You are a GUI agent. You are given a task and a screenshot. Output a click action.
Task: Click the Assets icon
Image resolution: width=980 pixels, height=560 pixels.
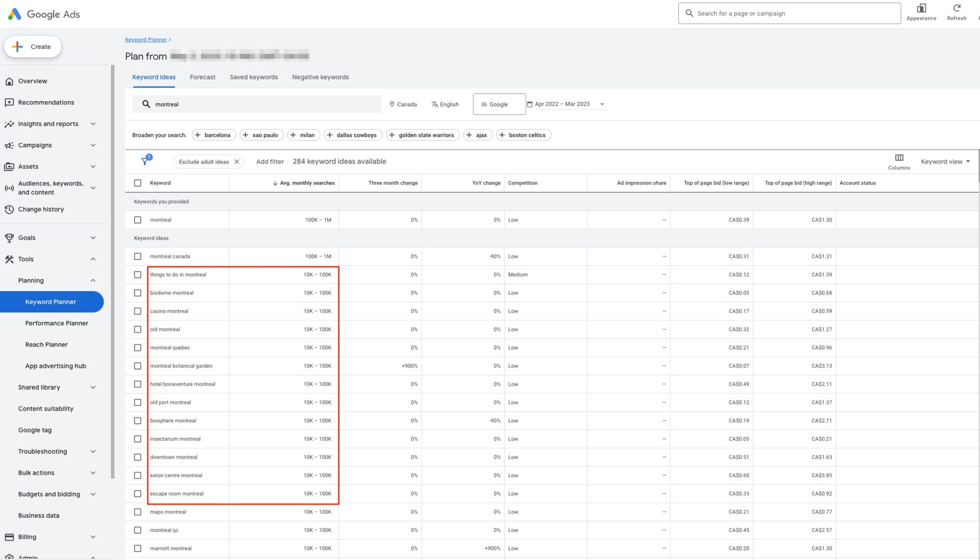pos(9,167)
